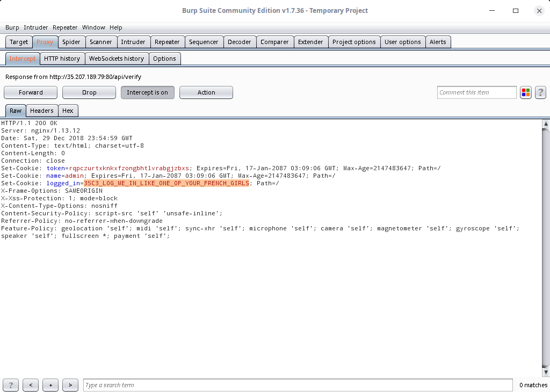The height and width of the screenshot is (392, 550).
Task: Select the Headers view tab
Action: pyautogui.click(x=41, y=111)
